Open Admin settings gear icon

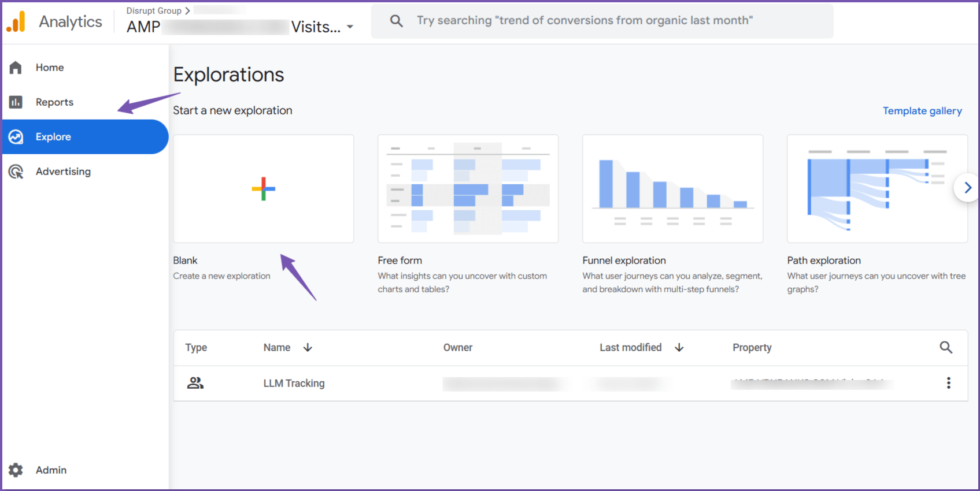coord(16,470)
